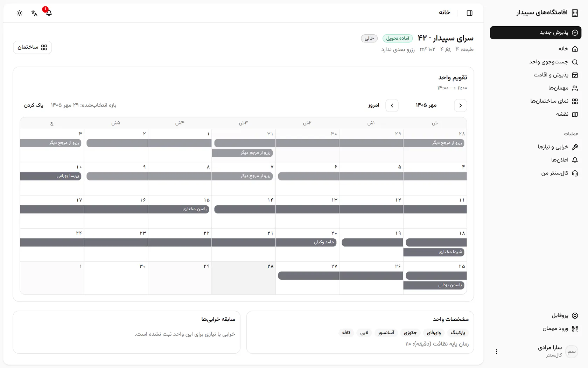This screenshot has width=588, height=368.
Task: Click the اقامتگاه‌های سپیدار building logo icon
Action: [575, 13]
